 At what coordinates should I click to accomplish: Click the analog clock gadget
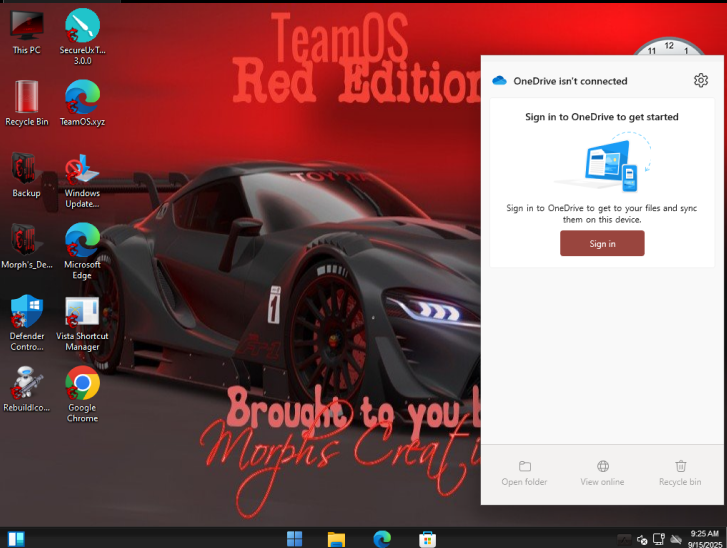[669, 46]
